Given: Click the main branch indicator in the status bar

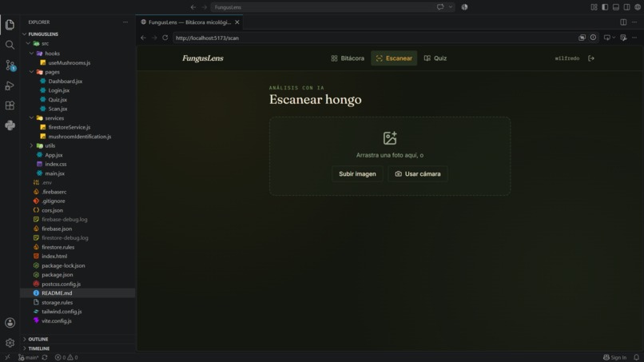Looking at the screenshot, I should click(28, 357).
